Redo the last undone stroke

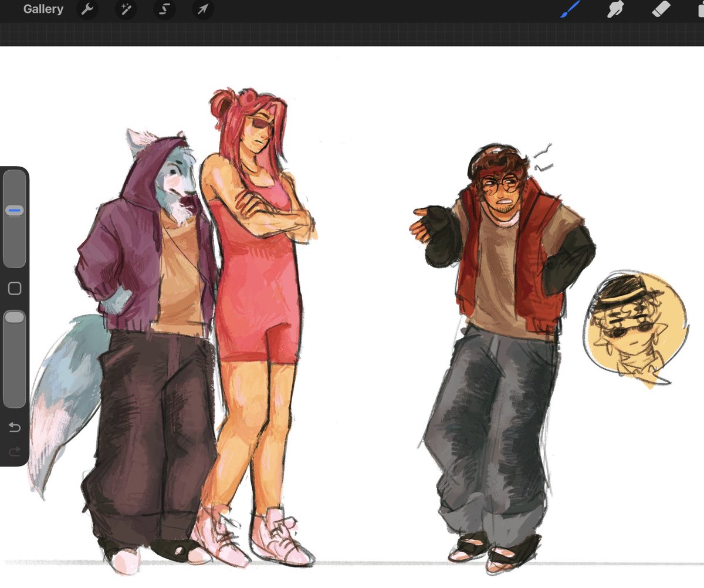pyautogui.click(x=15, y=451)
